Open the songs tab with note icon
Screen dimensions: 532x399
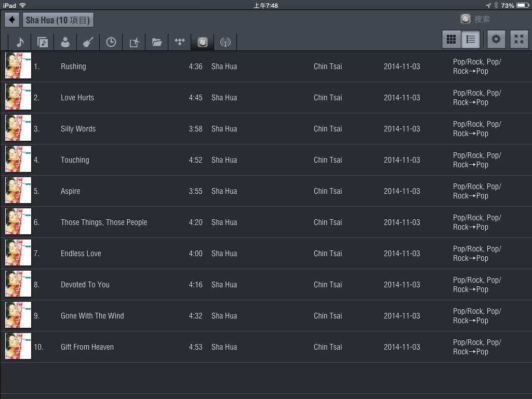[20, 42]
